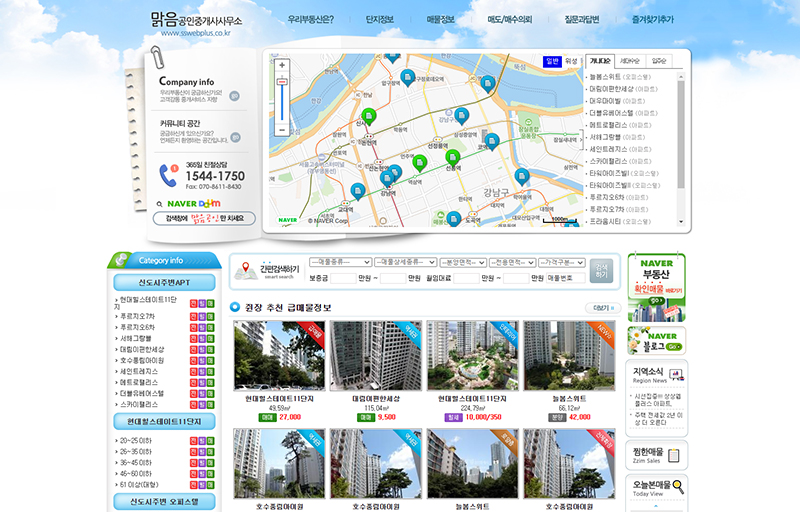The image size is (800, 512).
Task: Open the 전용면적 dropdown
Action: [512, 263]
